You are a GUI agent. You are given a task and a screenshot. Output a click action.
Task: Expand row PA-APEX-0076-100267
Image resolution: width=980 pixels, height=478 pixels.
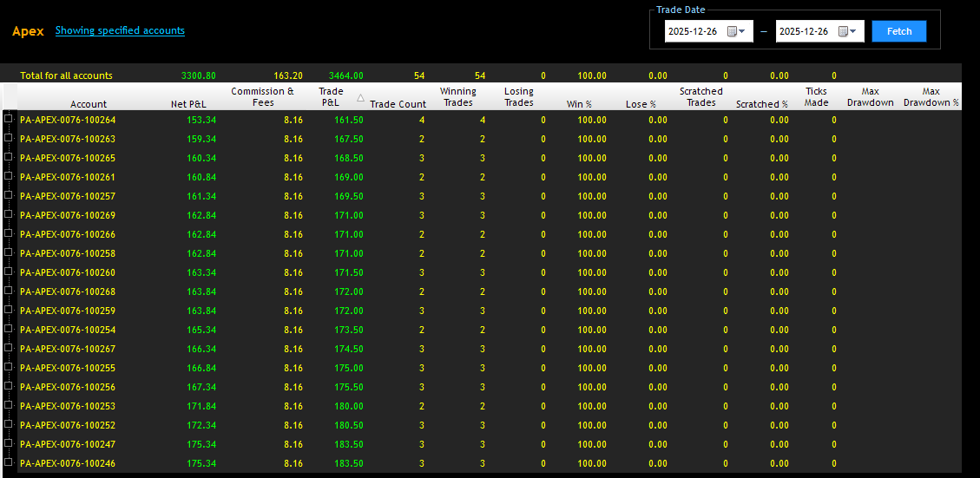coord(8,347)
